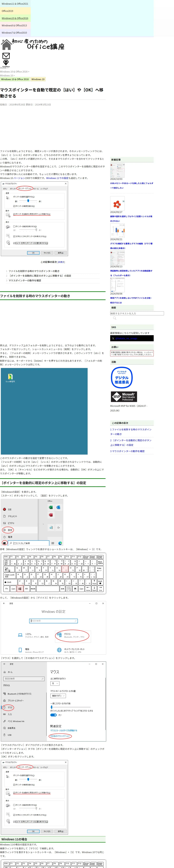174x868 pixels.
Task: Collapse the table of contents with 非表示
Action: coord(61,262)
